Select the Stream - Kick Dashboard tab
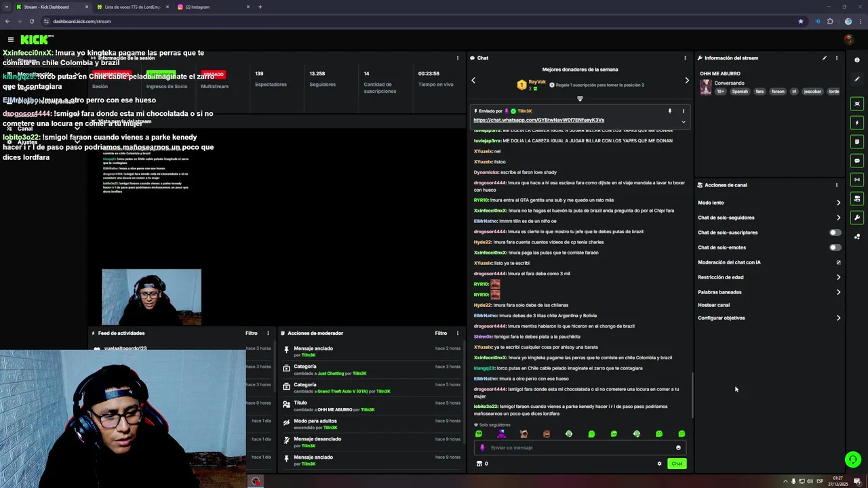Image resolution: width=868 pixels, height=488 pixels. pyautogui.click(x=53, y=7)
